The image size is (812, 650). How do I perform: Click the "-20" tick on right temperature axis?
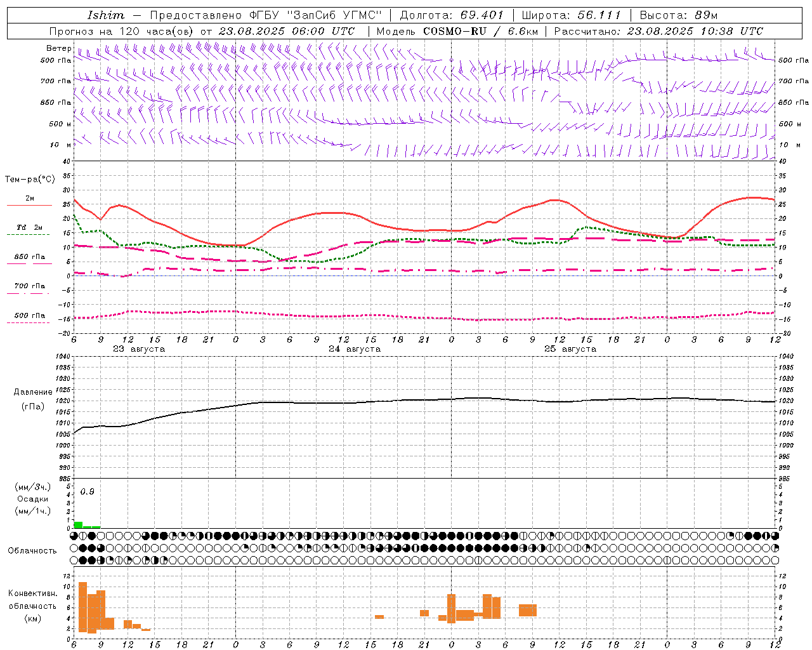pyautogui.click(x=783, y=333)
